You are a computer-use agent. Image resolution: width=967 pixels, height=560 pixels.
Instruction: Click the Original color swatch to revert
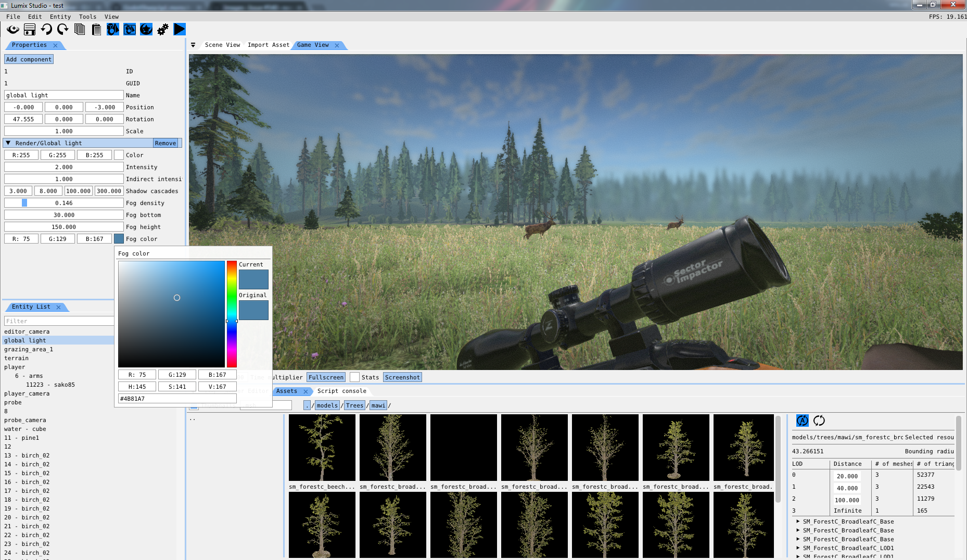coord(253,310)
